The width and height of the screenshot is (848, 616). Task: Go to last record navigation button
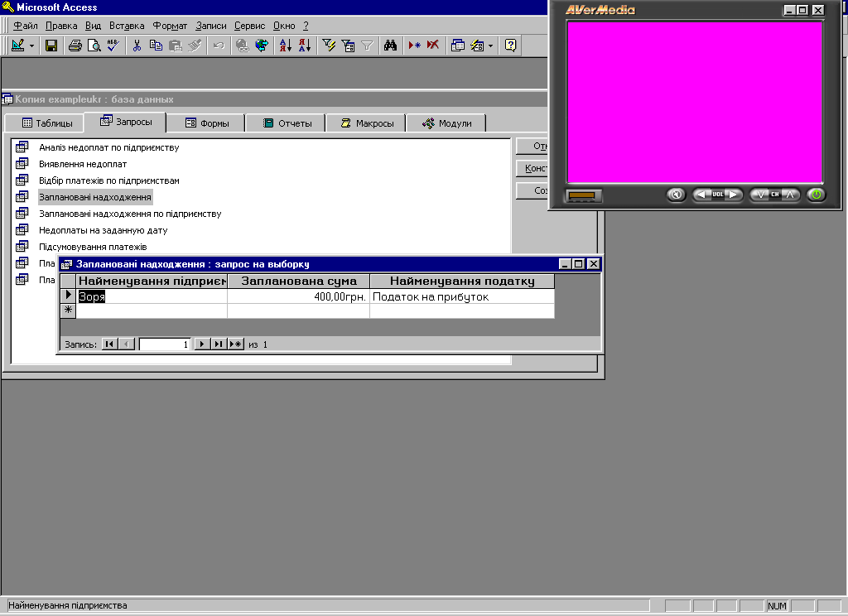[x=219, y=344]
